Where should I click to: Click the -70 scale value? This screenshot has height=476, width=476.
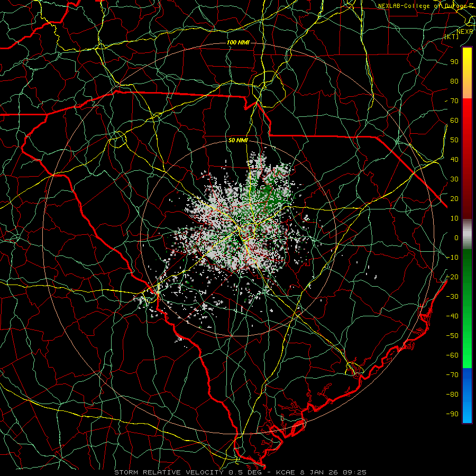tap(452, 375)
